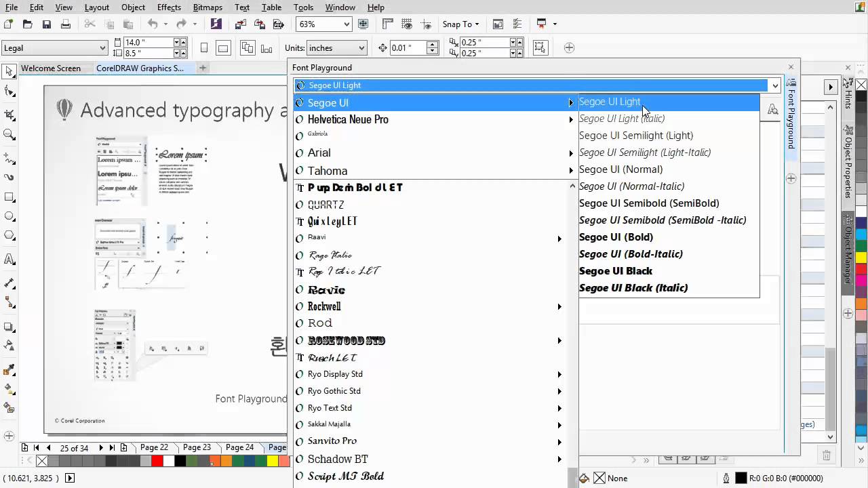Click the Undo arrow icon
The height and width of the screenshot is (488, 868).
coord(153,24)
